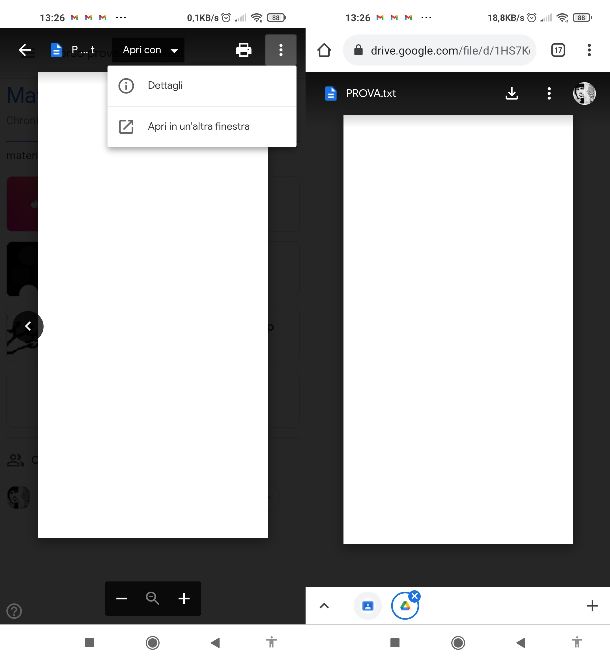Switch to the Classroom tab in tab strip
The width and height of the screenshot is (610, 660).
pos(368,606)
